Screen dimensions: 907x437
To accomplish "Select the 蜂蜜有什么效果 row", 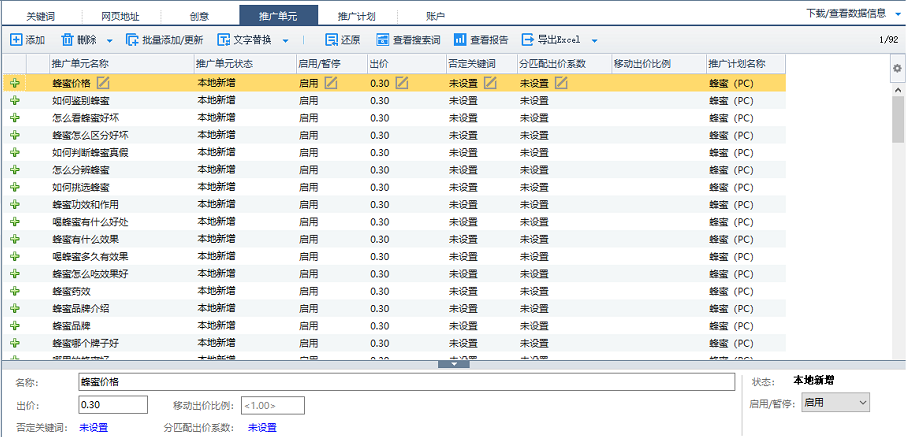I will coord(393,239).
